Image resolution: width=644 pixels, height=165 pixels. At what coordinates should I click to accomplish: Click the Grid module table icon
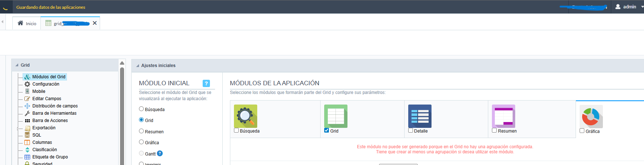[335, 116]
